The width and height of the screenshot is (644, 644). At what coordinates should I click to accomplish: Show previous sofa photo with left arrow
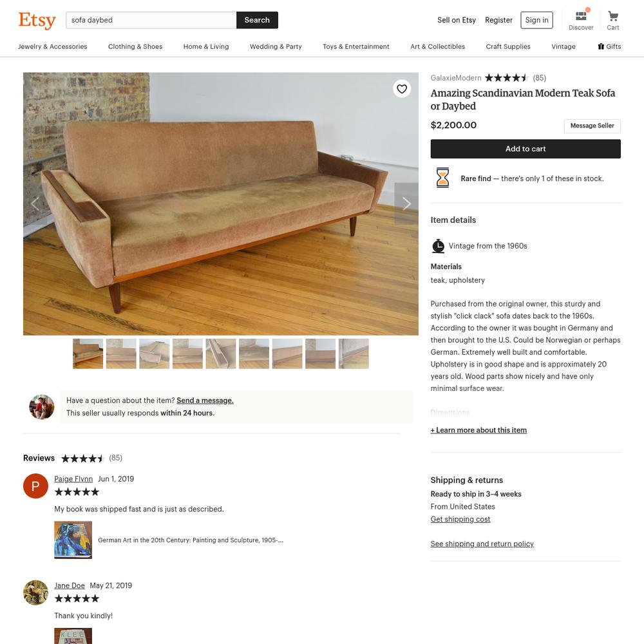tap(35, 204)
